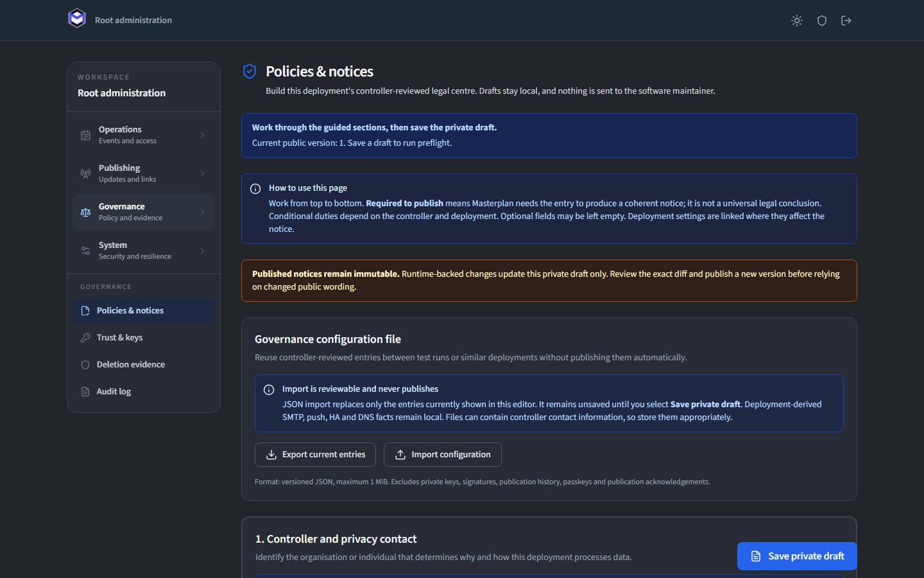Click 1. Controller and privacy contact heading
924x578 pixels.
(x=336, y=539)
